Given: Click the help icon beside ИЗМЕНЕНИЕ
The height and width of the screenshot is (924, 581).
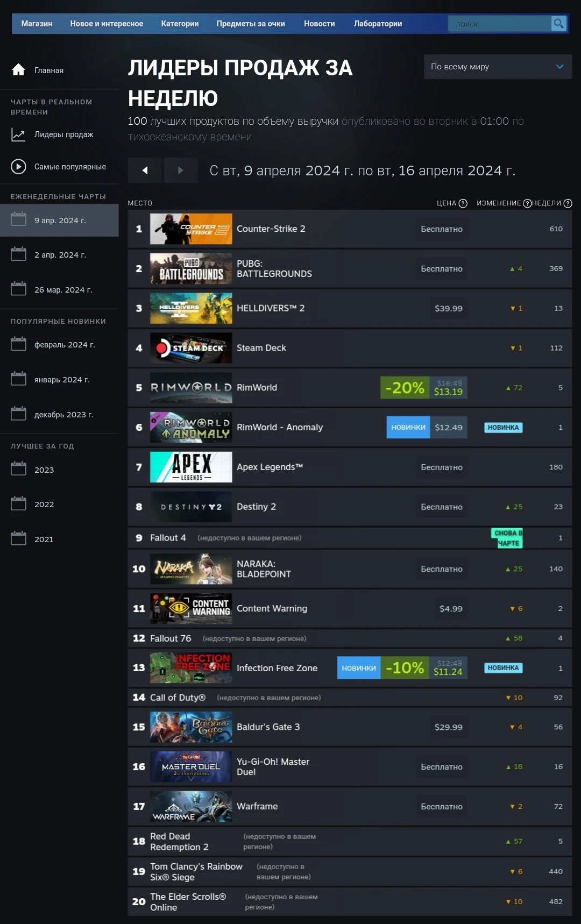Looking at the screenshot, I should (x=527, y=203).
